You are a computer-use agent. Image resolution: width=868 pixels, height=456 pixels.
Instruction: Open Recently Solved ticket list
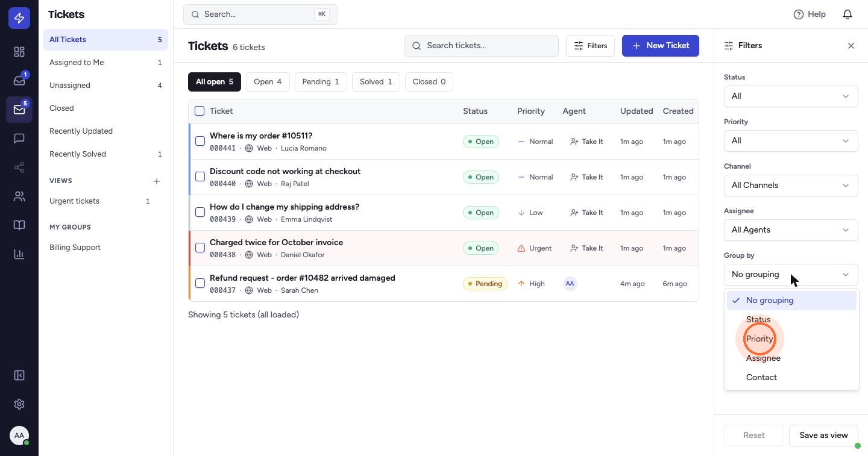(x=105, y=154)
